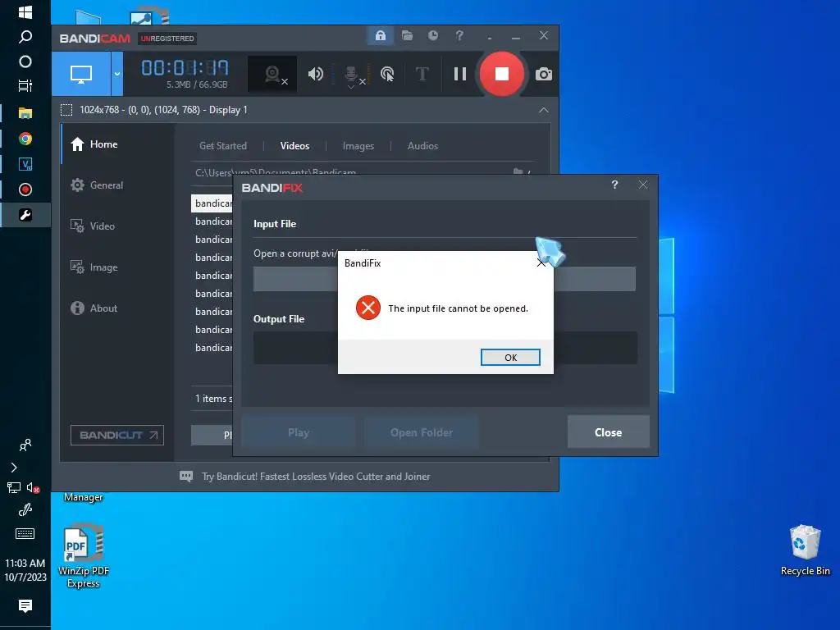Click the Bandicam lock icon in title bar

point(381,36)
